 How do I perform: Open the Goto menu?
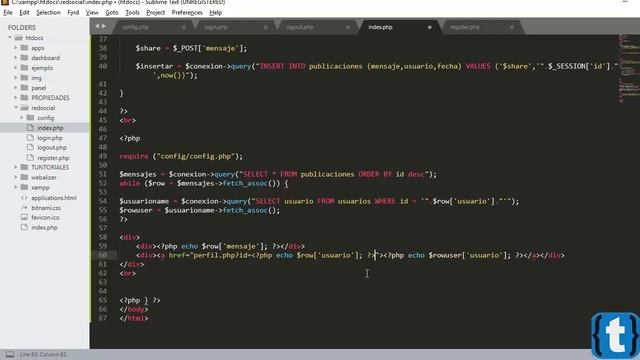click(x=111, y=13)
